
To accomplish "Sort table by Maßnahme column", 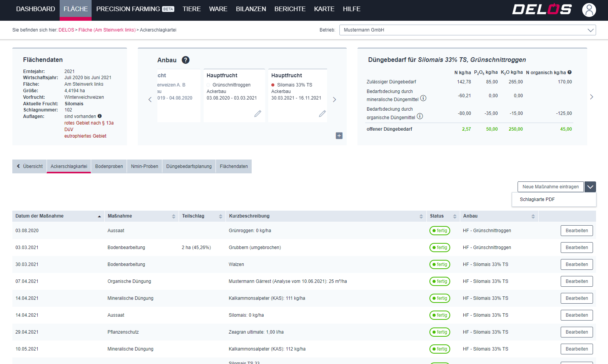I will click(142, 216).
